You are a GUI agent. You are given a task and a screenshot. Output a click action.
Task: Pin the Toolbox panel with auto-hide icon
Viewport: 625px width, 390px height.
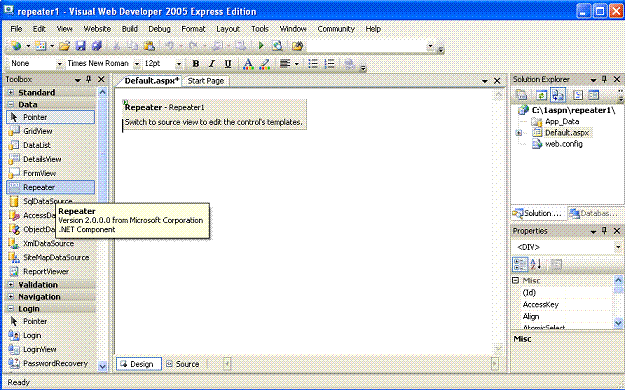tap(88, 79)
